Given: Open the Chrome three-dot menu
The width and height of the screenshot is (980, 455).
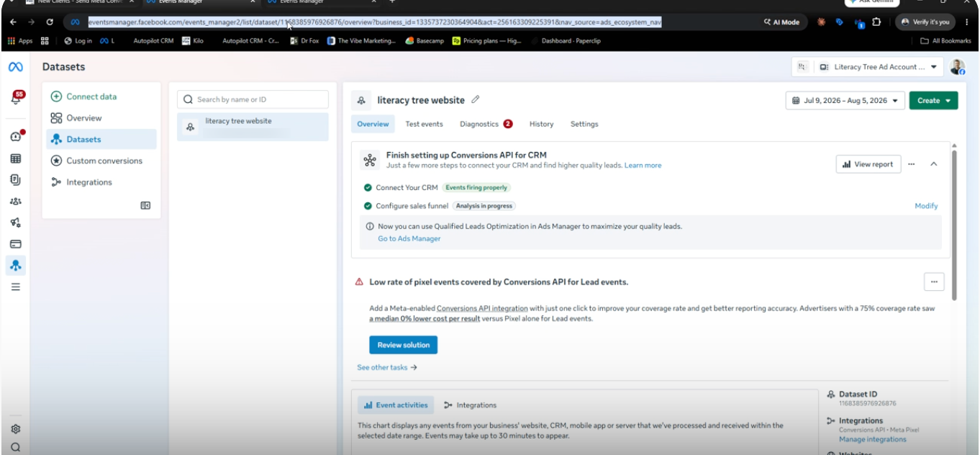Looking at the screenshot, I should [966, 22].
